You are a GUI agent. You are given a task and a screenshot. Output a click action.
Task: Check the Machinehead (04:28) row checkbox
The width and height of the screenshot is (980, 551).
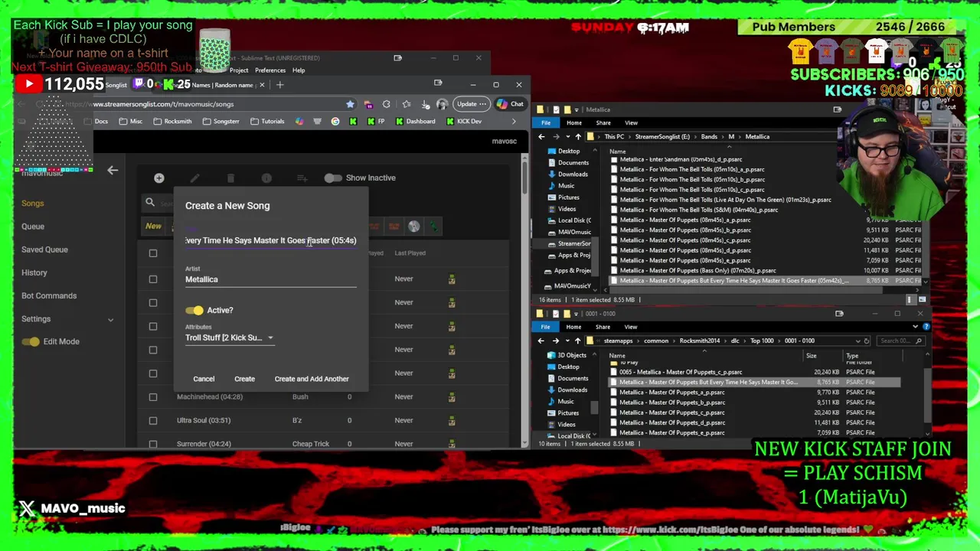tap(153, 397)
